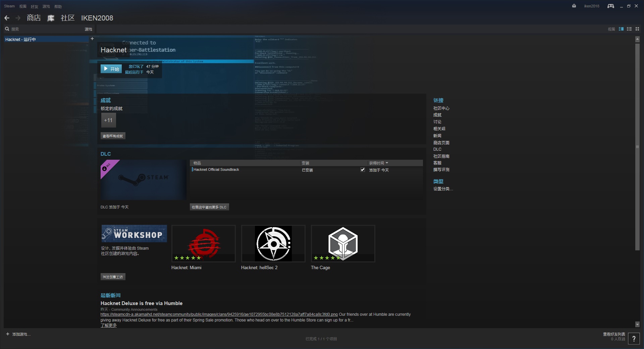Screen dimensions: 644x349
Task: Sort by 安装 column header
Action: point(334,163)
